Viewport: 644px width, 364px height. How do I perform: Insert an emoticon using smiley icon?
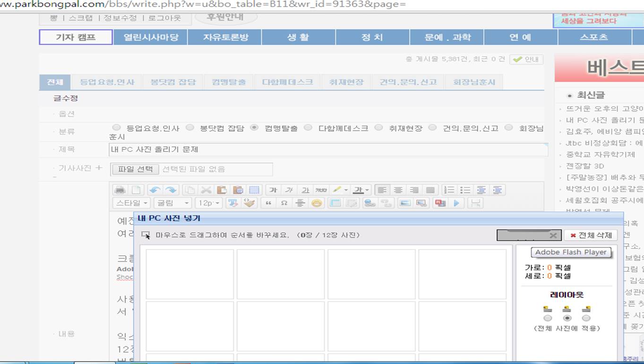pos(317,203)
